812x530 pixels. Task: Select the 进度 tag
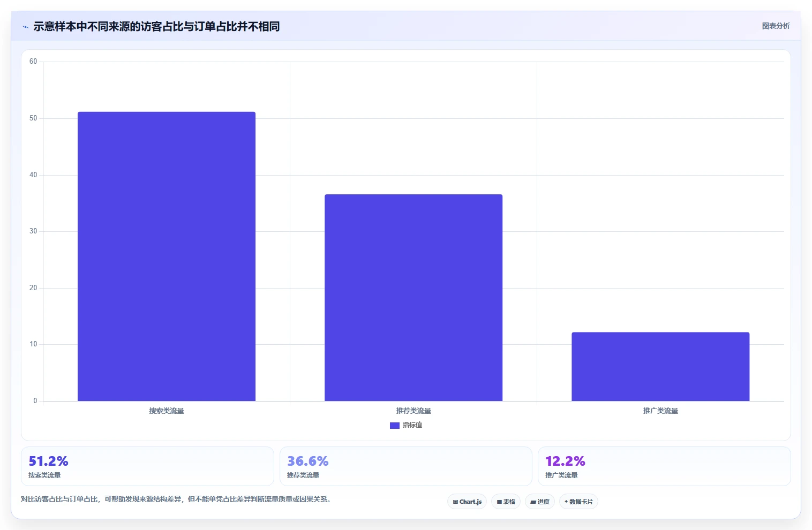540,502
